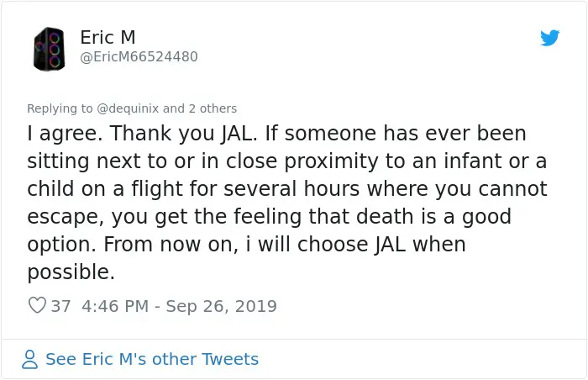Open Eric M's profile avatar
This screenshot has height=380, width=588.
(49, 49)
